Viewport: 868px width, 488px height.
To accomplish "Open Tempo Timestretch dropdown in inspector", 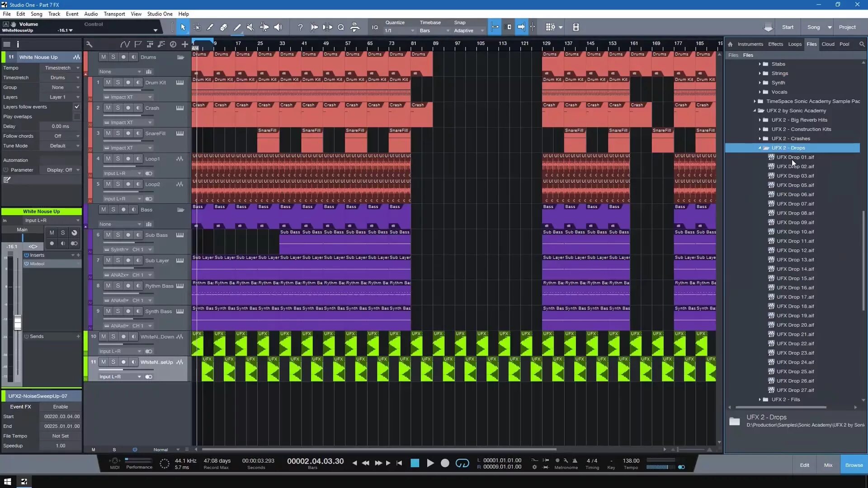I will click(61, 68).
